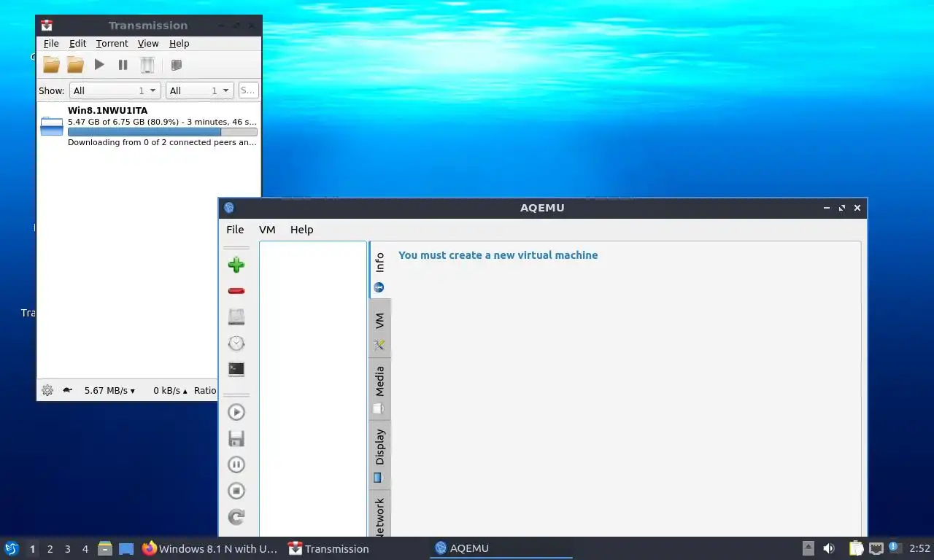The height and width of the screenshot is (560, 934).
Task: Start the virtual machine in AQEMU
Action: point(236,412)
